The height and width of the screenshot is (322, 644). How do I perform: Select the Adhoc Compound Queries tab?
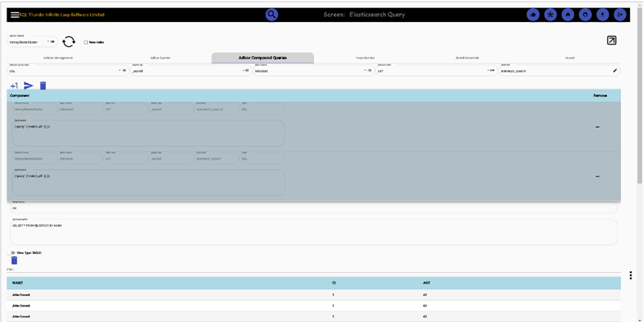pos(263,58)
